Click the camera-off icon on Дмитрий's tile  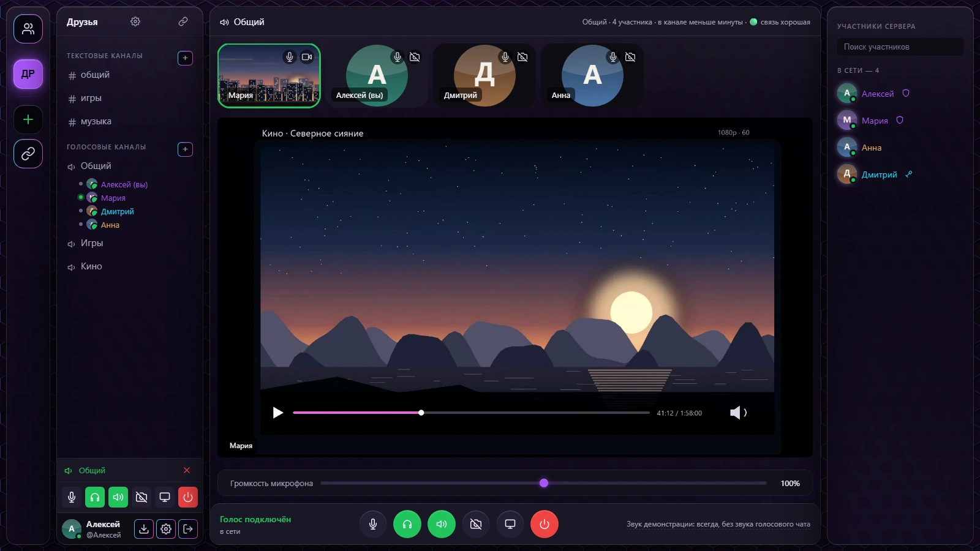pyautogui.click(x=522, y=57)
